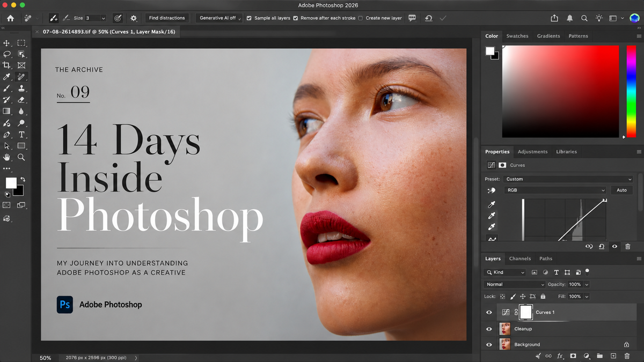The width and height of the screenshot is (644, 362).
Task: Select the Move tool
Action: tap(7, 43)
